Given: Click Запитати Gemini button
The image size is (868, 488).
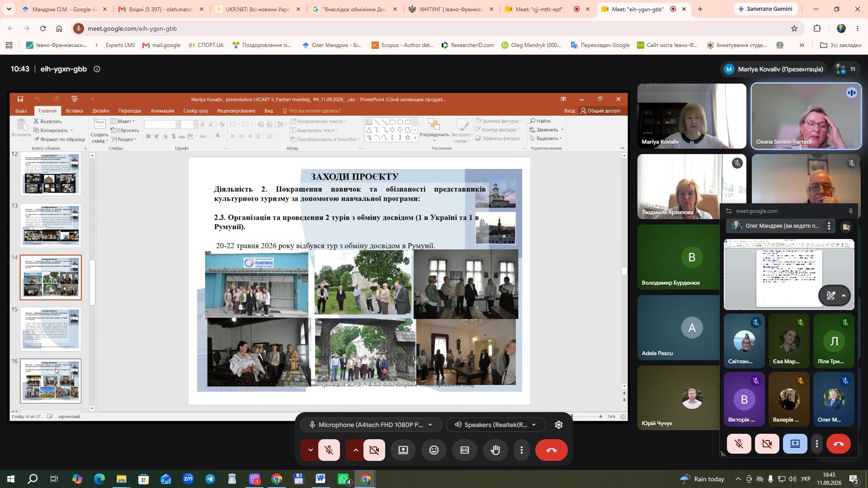Looking at the screenshot, I should point(766,9).
